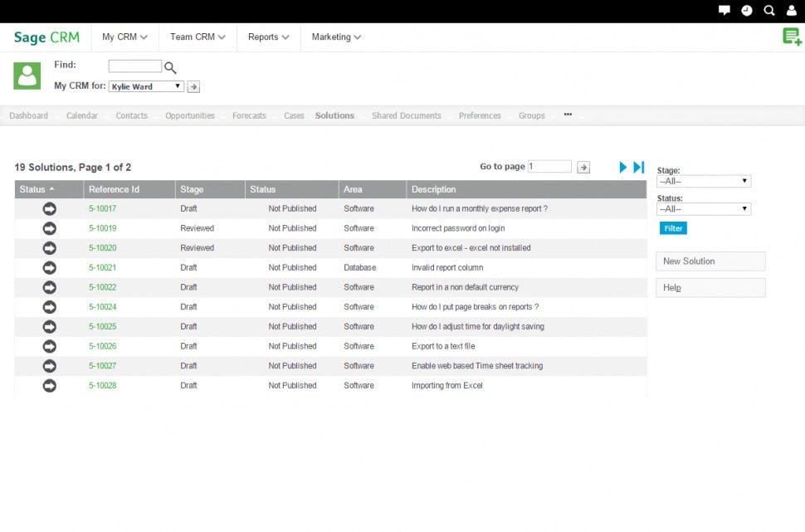Click the Find magnifier icon
This screenshot has height=532, width=805.
(170, 67)
